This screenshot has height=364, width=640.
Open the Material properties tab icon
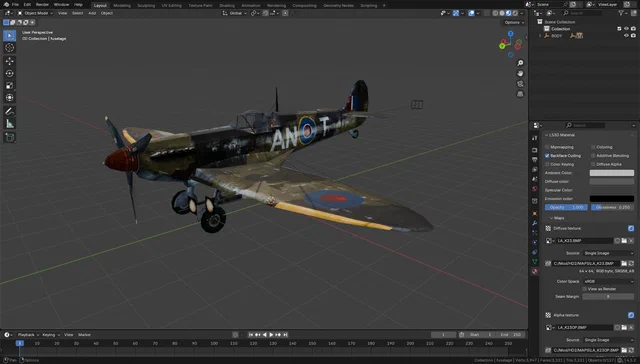[535, 271]
